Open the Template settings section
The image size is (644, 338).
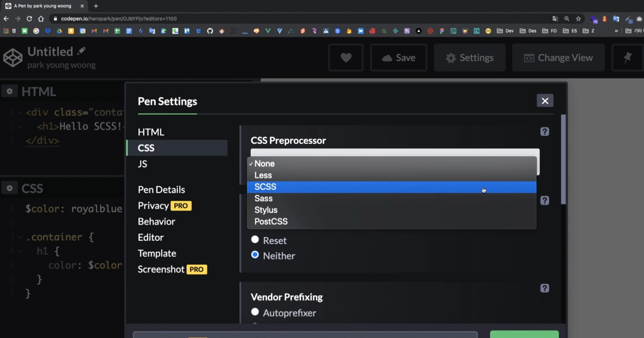pos(157,254)
